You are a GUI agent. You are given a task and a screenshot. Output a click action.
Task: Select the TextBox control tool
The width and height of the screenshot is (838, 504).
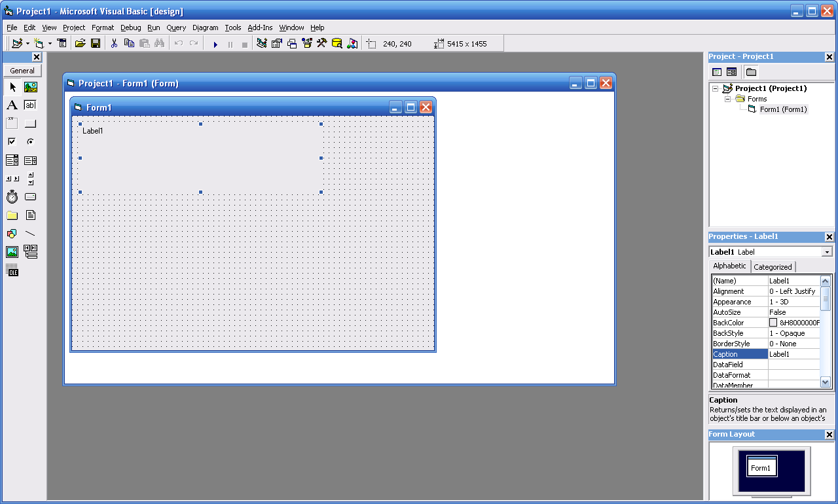[31, 105]
